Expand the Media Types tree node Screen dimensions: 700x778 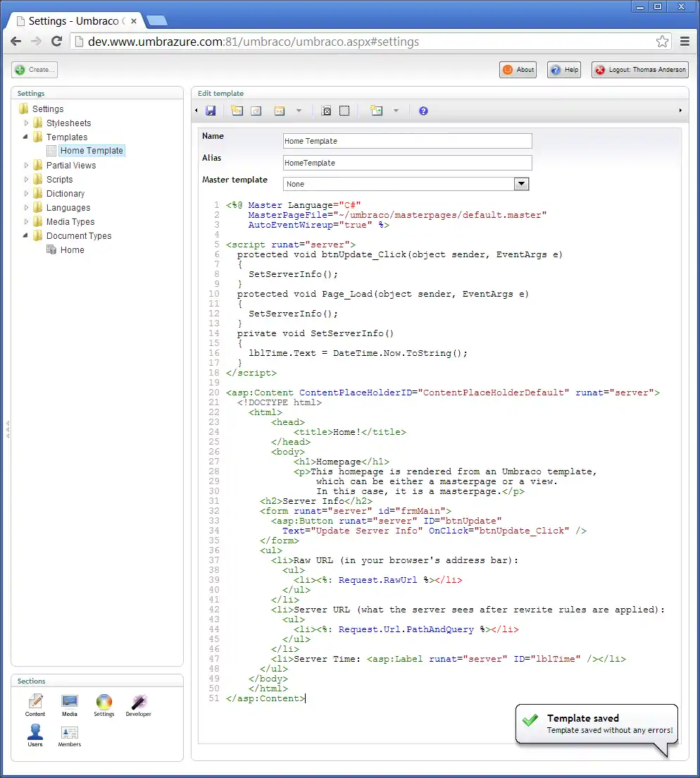26,222
